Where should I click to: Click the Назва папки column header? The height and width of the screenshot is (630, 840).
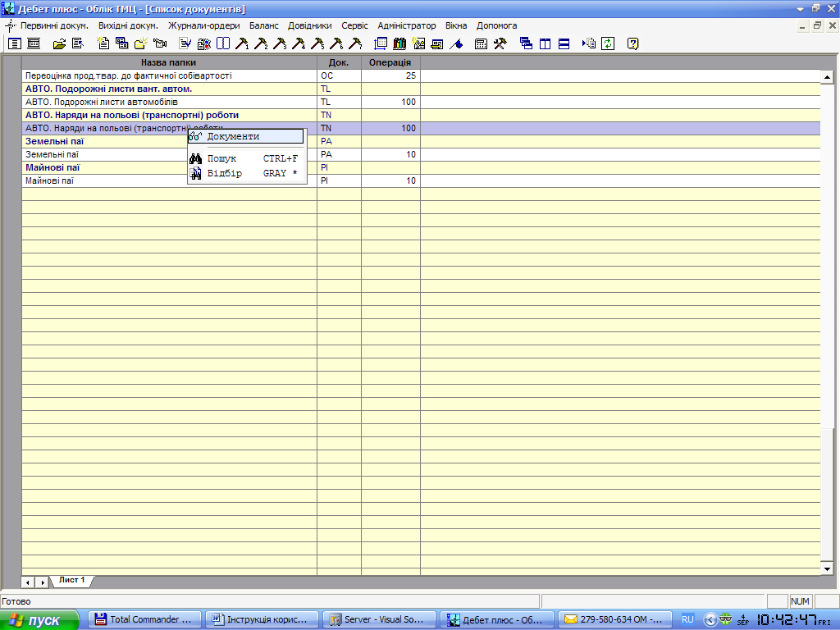click(x=169, y=62)
